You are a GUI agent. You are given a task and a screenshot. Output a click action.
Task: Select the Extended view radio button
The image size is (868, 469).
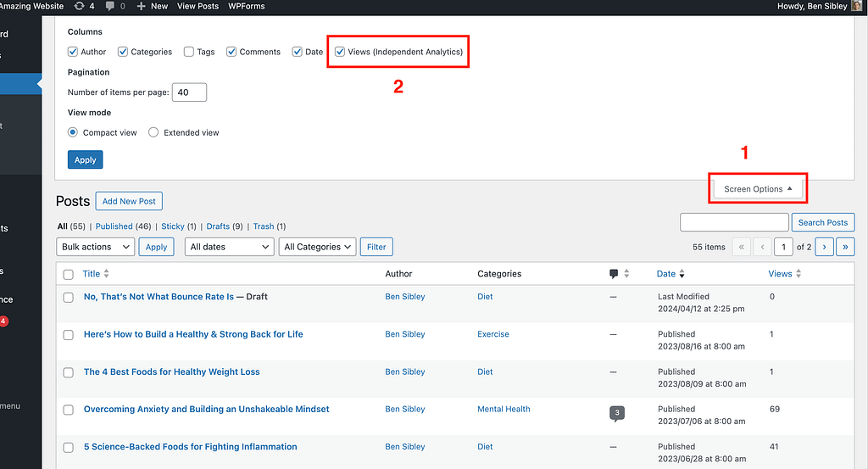tap(153, 132)
